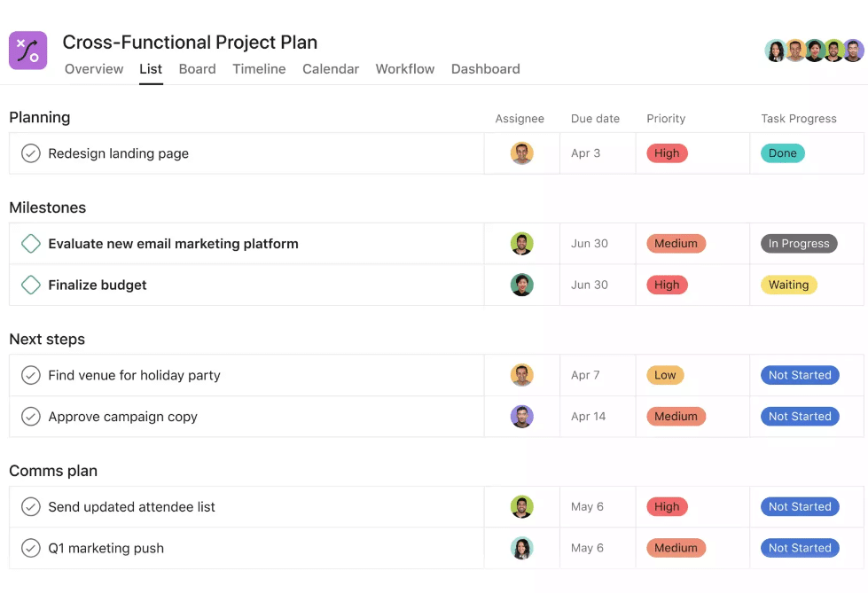Open the Timeline tab
The image size is (868, 602).
(259, 69)
